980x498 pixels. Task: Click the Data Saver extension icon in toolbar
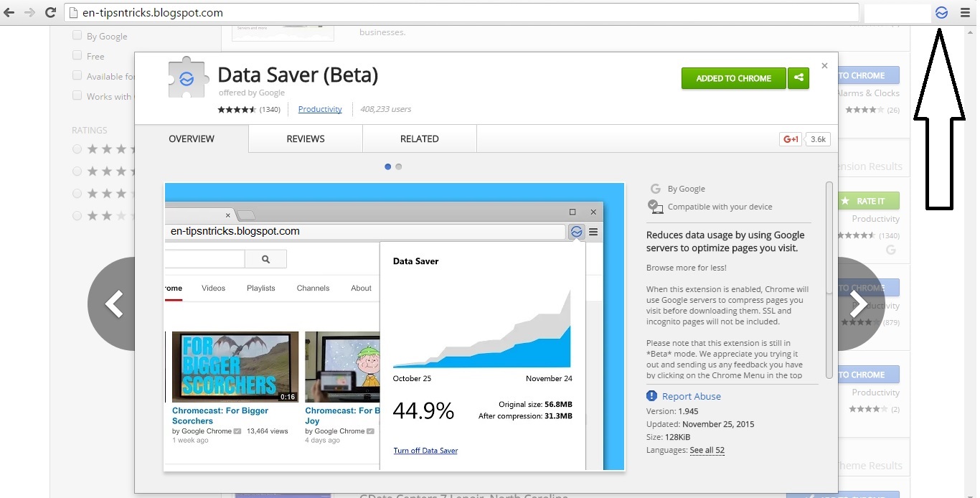click(x=942, y=12)
